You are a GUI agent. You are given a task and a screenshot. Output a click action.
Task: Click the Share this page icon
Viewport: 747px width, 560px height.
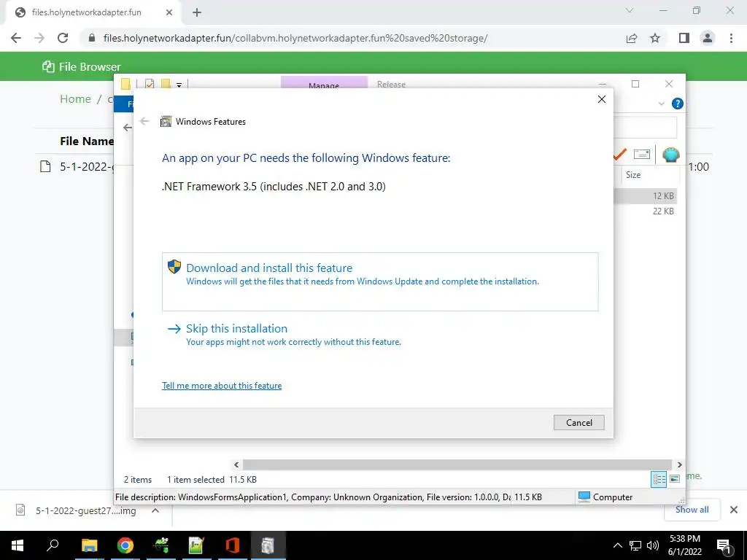pos(632,38)
